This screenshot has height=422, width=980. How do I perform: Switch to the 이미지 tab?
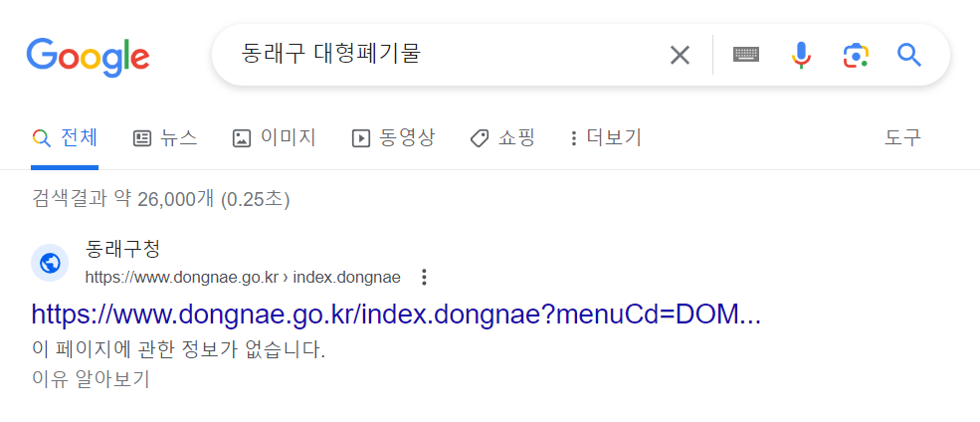pos(275,137)
